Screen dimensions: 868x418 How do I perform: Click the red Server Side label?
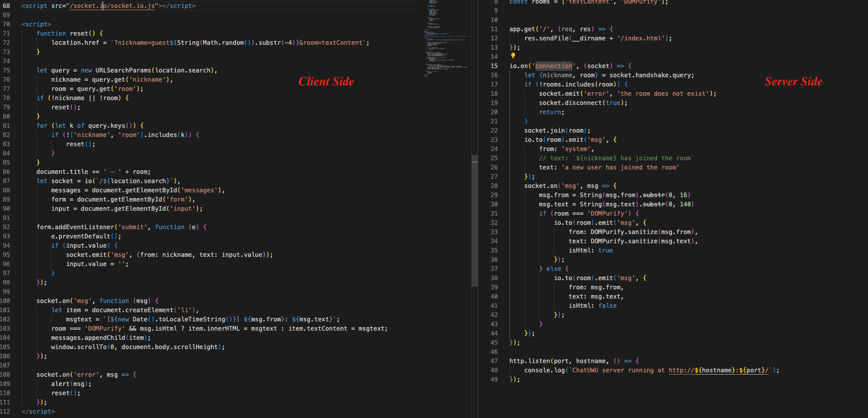pos(793,82)
